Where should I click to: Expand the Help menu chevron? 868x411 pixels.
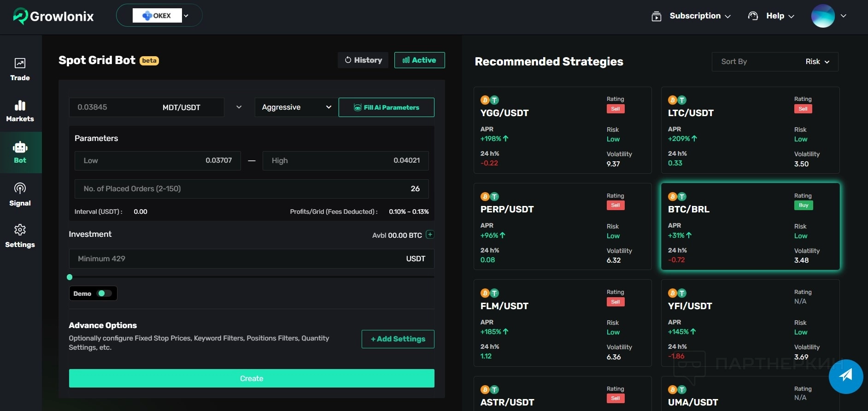point(792,16)
